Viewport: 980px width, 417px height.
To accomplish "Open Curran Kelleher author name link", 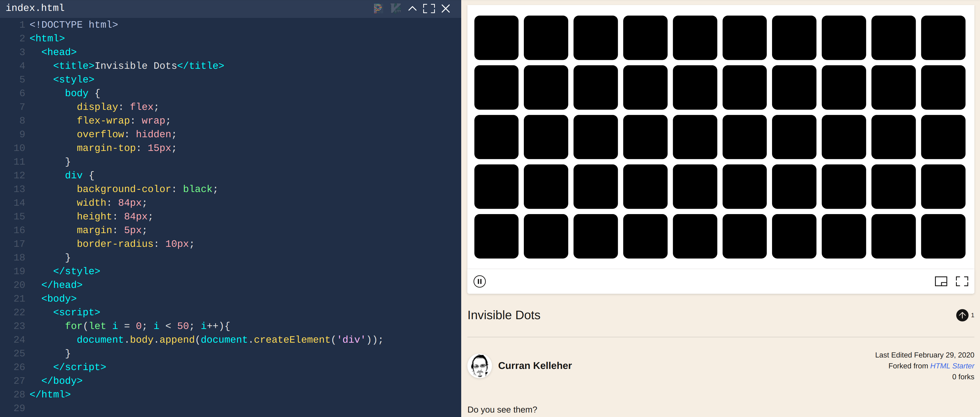I will (534, 366).
